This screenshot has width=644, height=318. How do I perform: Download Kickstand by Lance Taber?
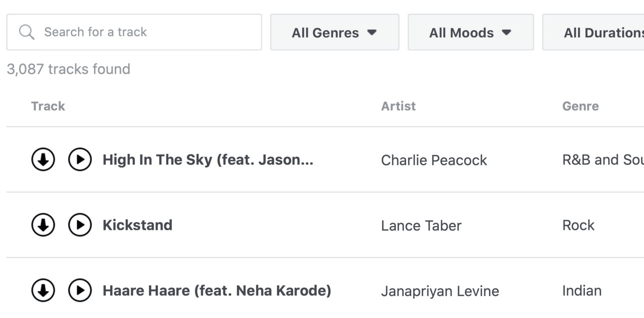[43, 225]
